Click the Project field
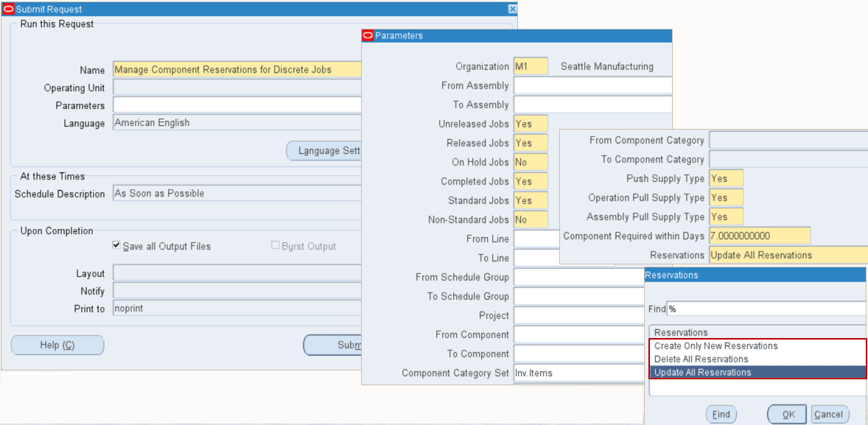The width and height of the screenshot is (868, 425). tap(579, 315)
